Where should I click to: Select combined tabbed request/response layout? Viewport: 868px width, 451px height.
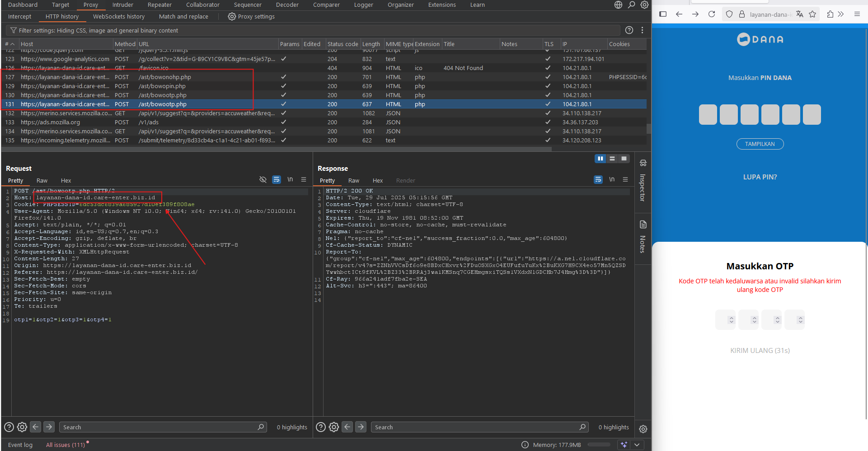(x=624, y=159)
